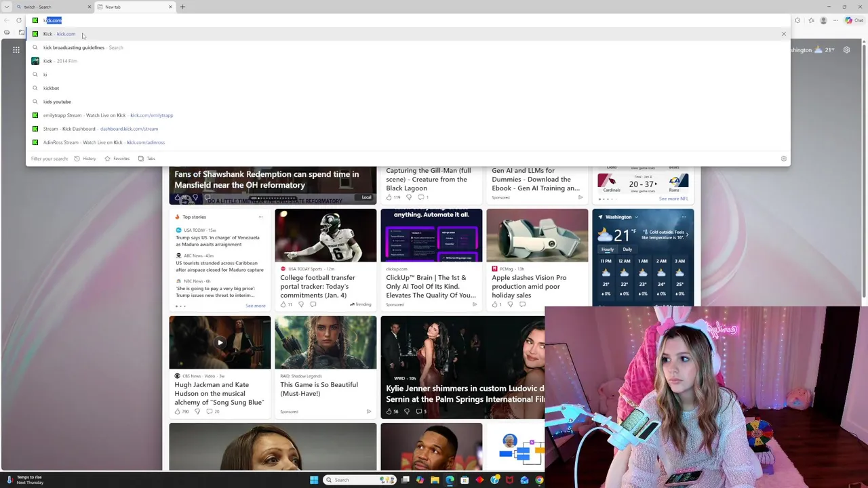This screenshot has width=868, height=488.
Task: Open Google Chrome from the taskbar
Action: 539,480
